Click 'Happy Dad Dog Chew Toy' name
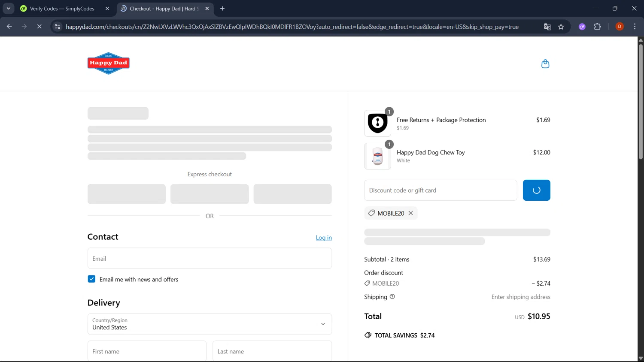This screenshot has width=644, height=362. [431, 153]
